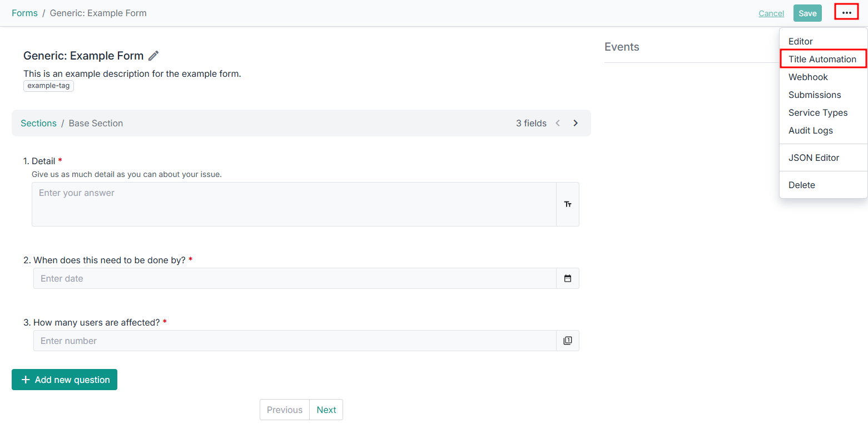The width and height of the screenshot is (868, 433).
Task: Go to previous section using left chevron
Action: 558,123
